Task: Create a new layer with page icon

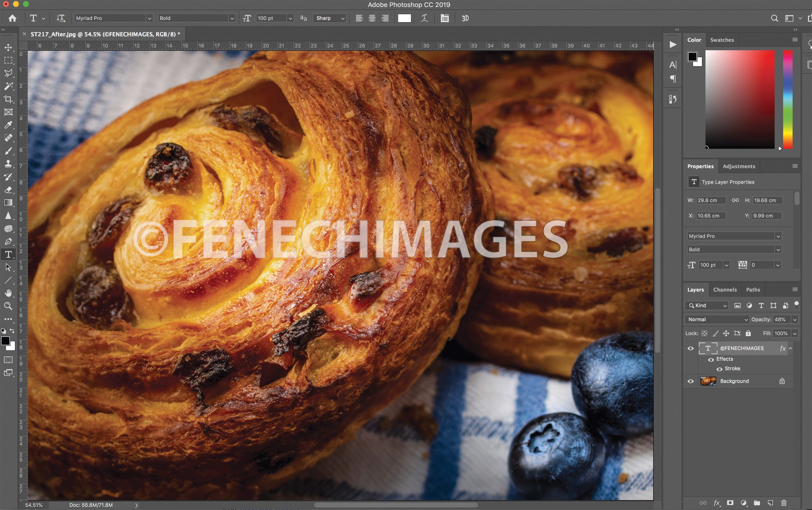Action: click(770, 503)
